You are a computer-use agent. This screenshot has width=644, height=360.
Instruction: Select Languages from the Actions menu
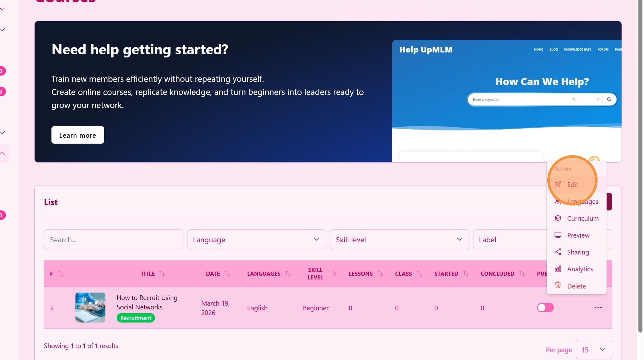click(x=583, y=202)
